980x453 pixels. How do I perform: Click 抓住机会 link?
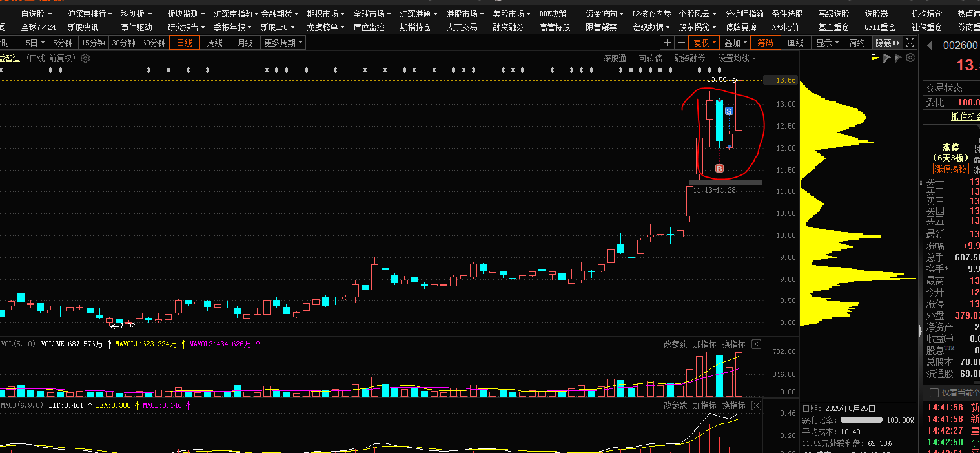pos(965,117)
